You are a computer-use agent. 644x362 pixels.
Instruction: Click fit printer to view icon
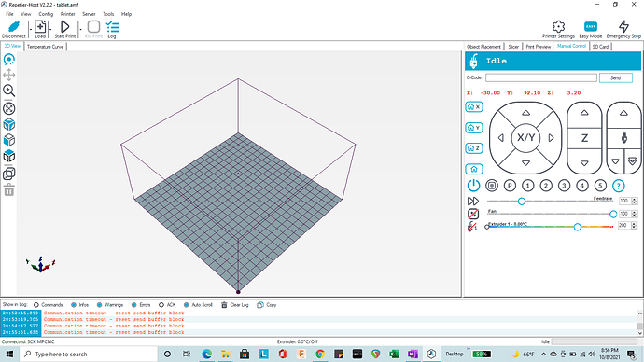click(9, 108)
